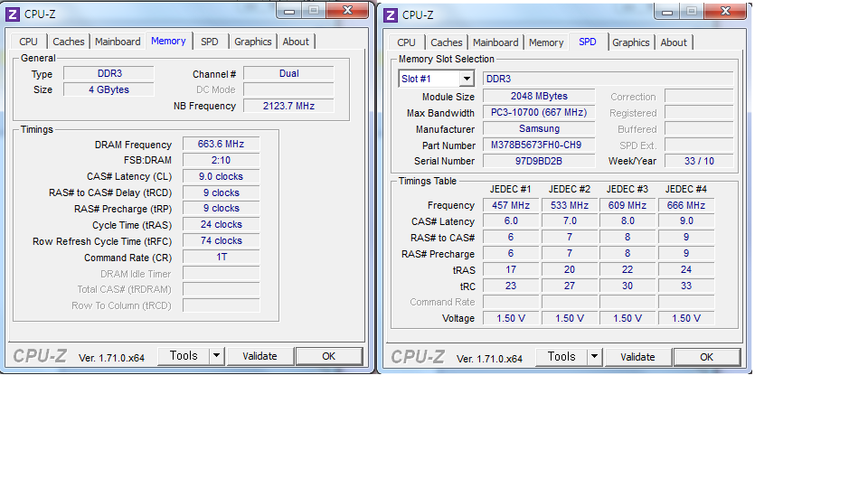868x488 pixels.
Task: Click the Part Number field M378B5673FH0-CH9
Action: point(538,145)
